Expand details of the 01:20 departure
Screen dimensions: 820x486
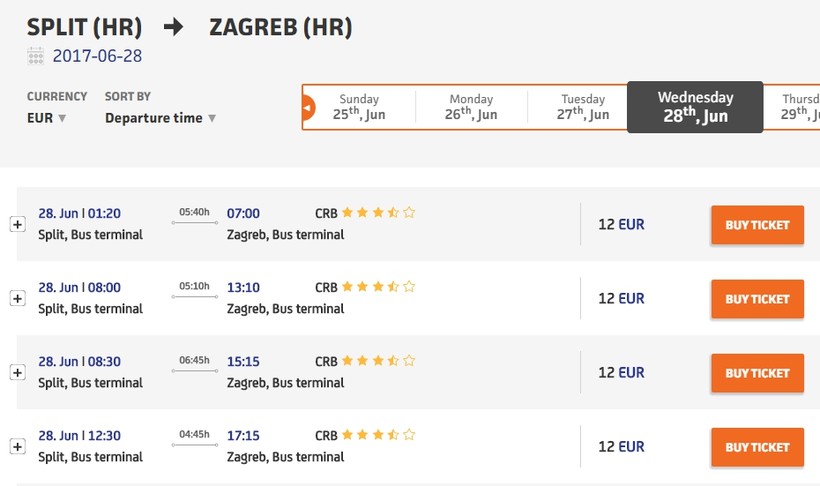pyautogui.click(x=17, y=225)
